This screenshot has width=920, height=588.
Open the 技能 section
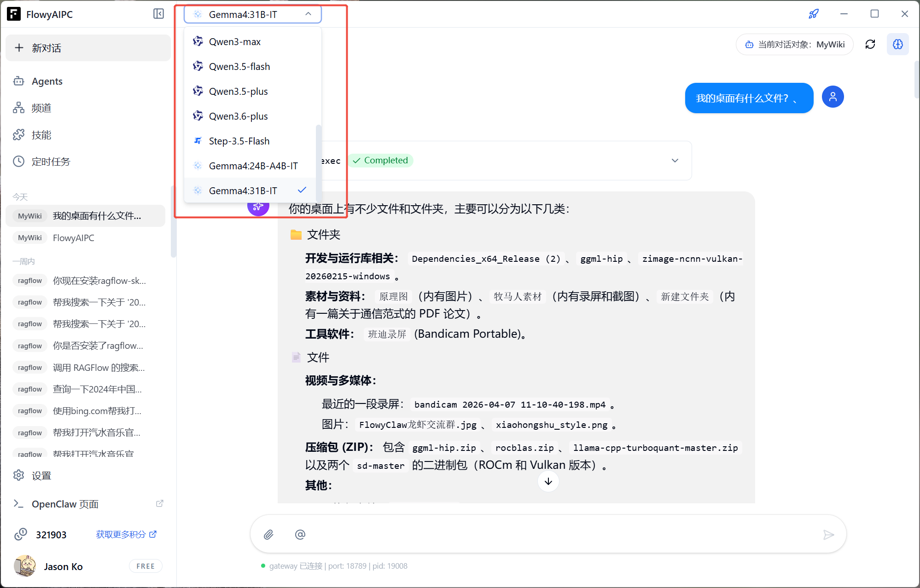87,135
